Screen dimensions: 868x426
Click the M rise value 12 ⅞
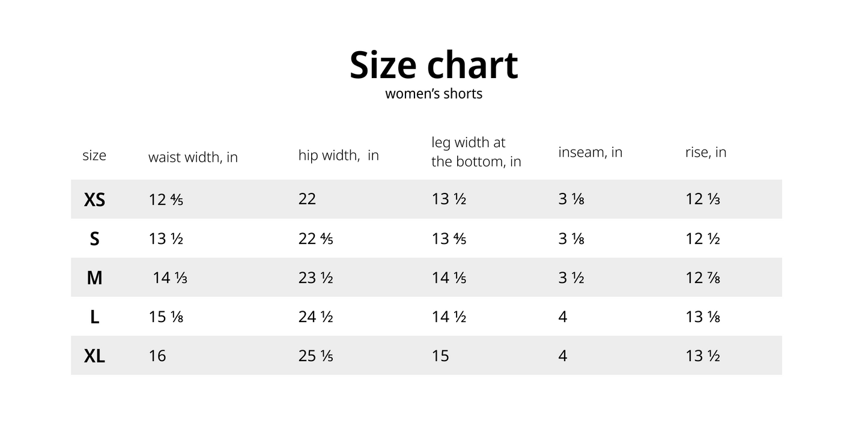(x=702, y=278)
